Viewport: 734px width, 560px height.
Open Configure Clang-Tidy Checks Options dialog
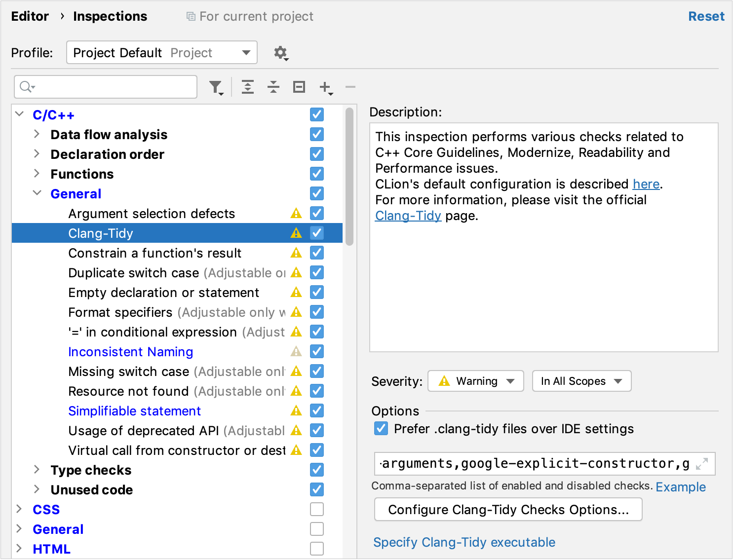(x=508, y=509)
